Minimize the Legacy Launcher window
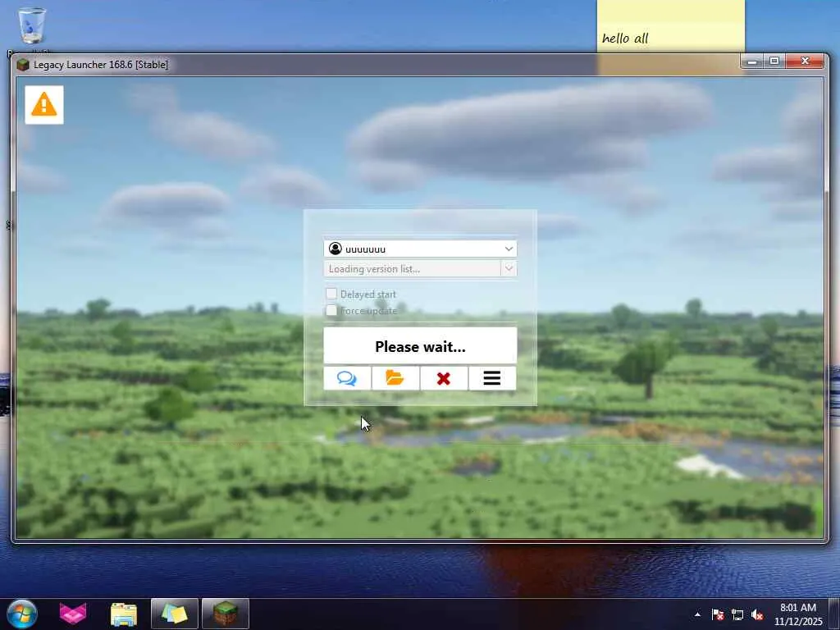 [x=751, y=62]
